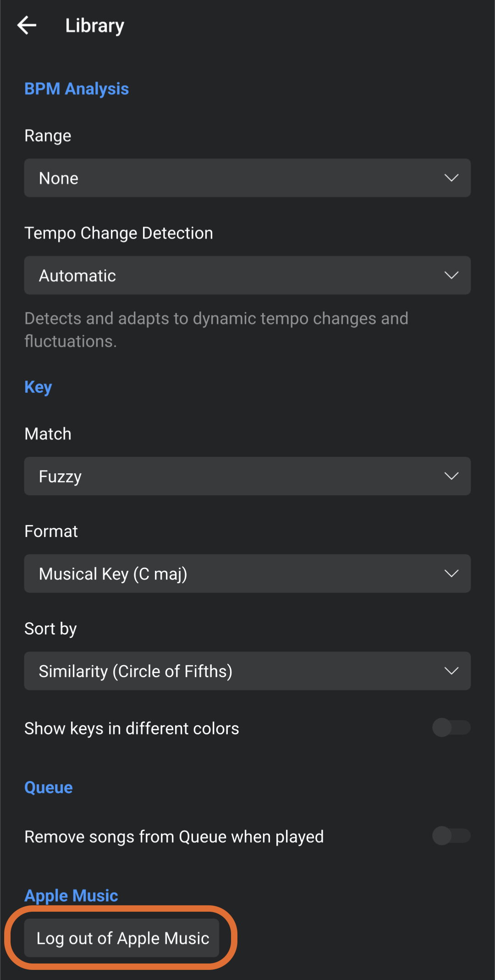Viewport: 495px width, 980px height.
Task: Expand the Match dropdown showing Fuzzy
Action: point(247,476)
